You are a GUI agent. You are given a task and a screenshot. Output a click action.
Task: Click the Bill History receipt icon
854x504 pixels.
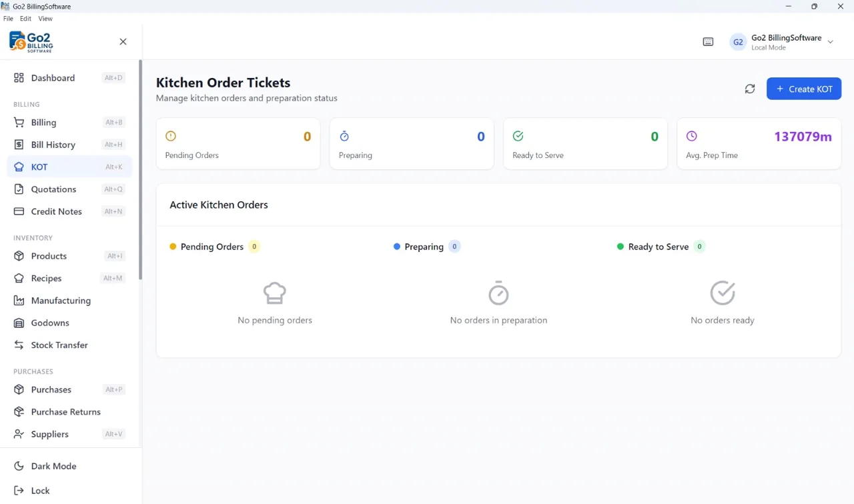[x=19, y=145]
